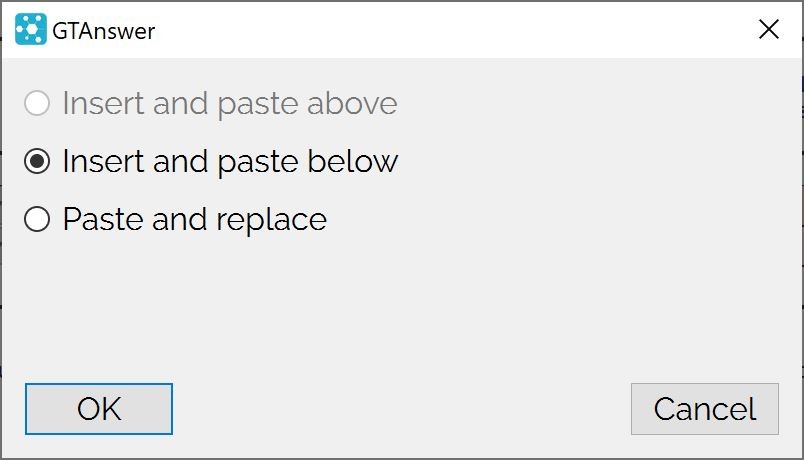The height and width of the screenshot is (460, 804).
Task: Click the 'Insert and paste above' label text
Action: coord(230,104)
